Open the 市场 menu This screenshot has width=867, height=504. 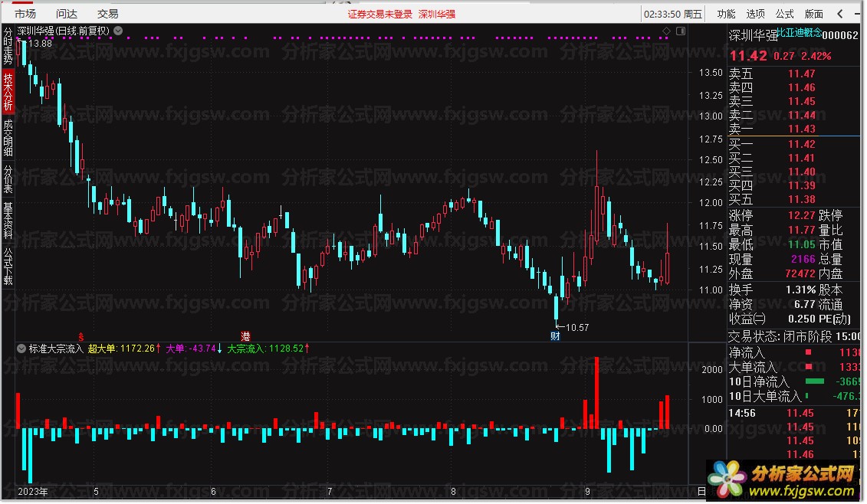(x=25, y=14)
